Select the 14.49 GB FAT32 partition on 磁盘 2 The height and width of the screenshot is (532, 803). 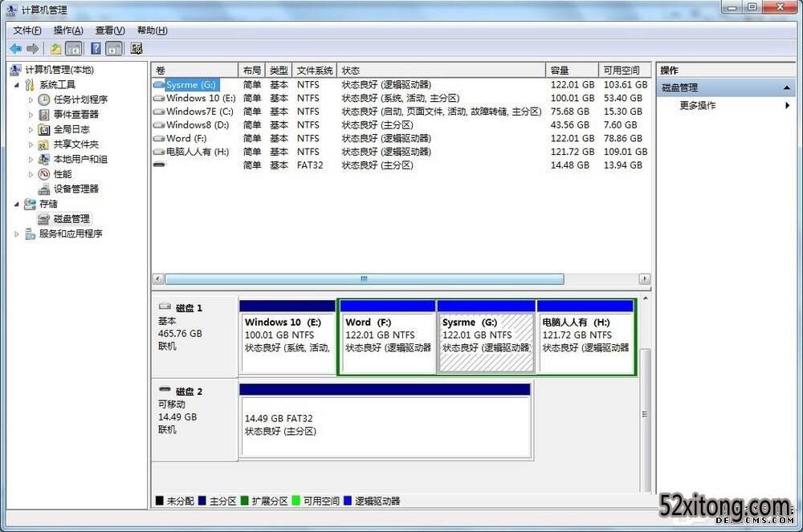coord(385,421)
